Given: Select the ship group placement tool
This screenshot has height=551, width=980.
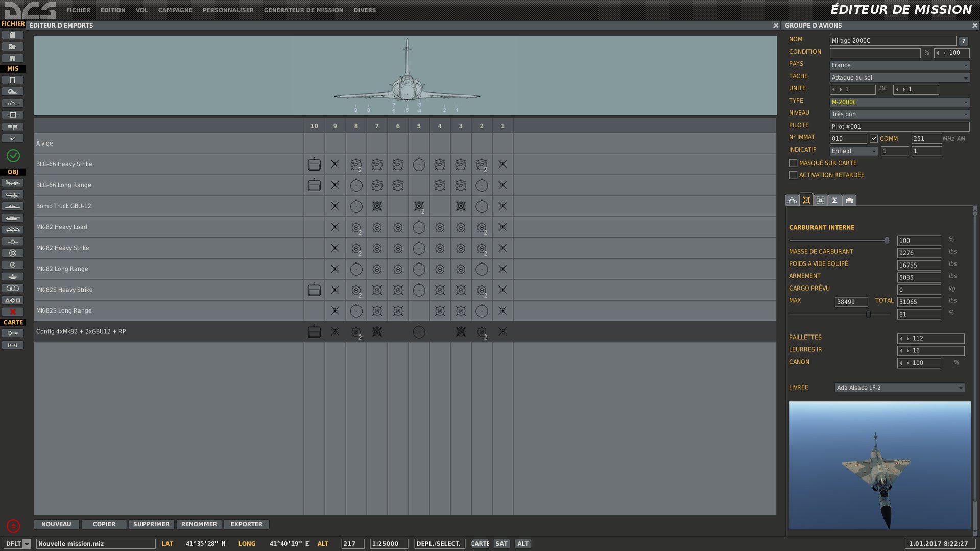Looking at the screenshot, I should (x=13, y=206).
